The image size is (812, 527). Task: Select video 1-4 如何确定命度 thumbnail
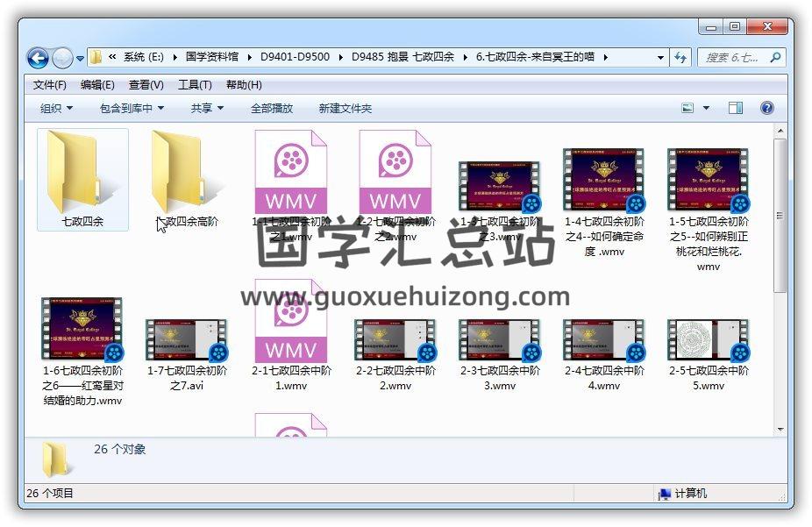tap(604, 181)
